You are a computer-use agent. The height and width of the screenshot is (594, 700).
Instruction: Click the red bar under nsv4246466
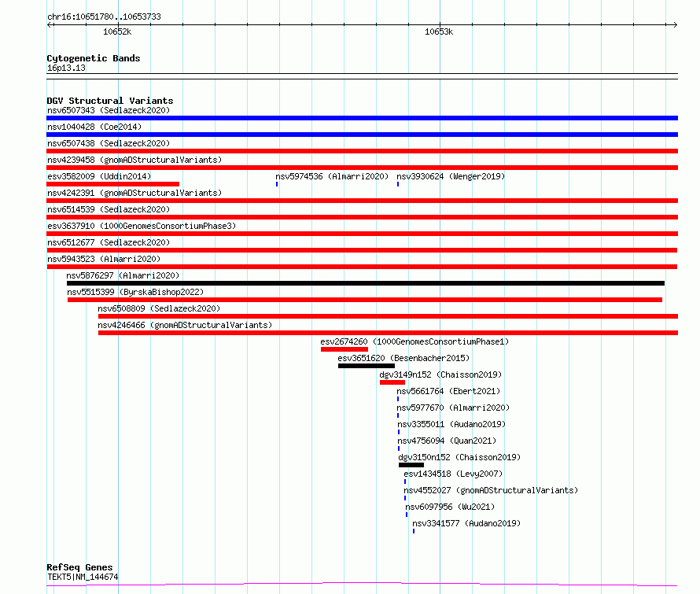pyautogui.click(x=388, y=333)
